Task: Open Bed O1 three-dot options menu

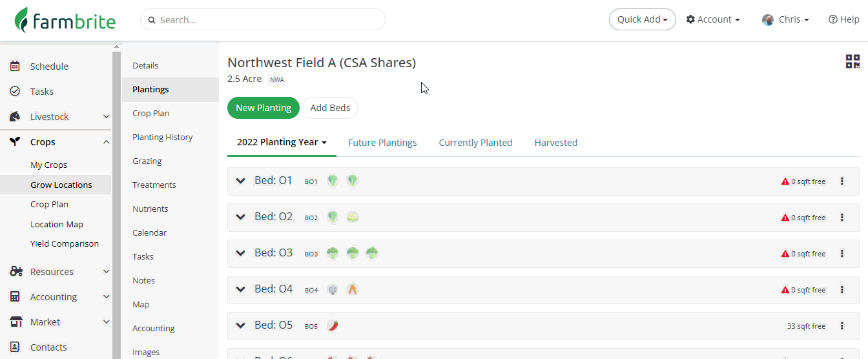Action: (x=842, y=181)
